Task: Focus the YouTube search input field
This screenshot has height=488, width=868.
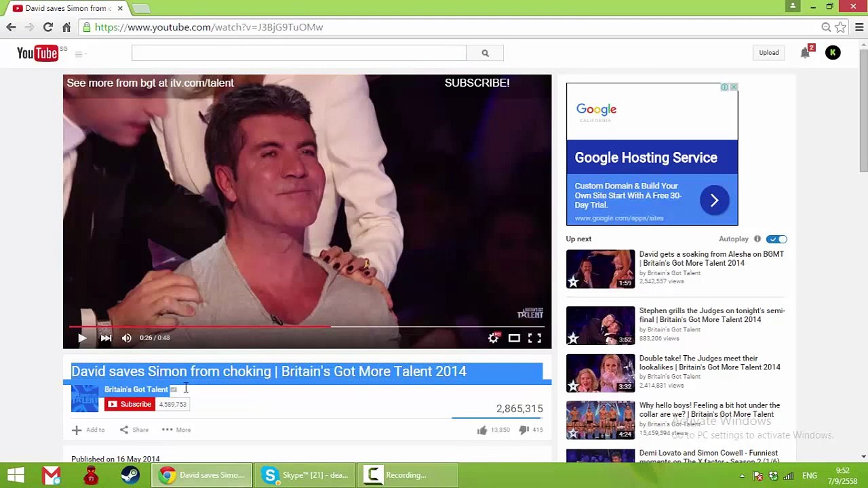Action: point(299,53)
